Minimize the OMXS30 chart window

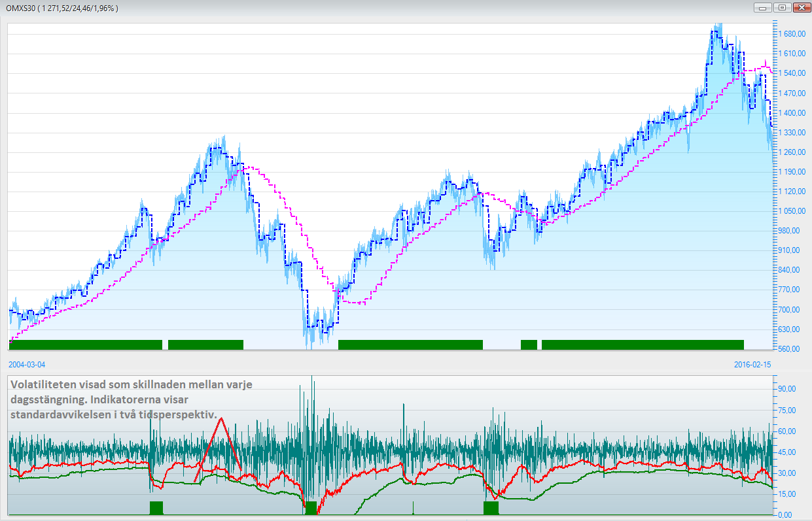tap(763, 8)
